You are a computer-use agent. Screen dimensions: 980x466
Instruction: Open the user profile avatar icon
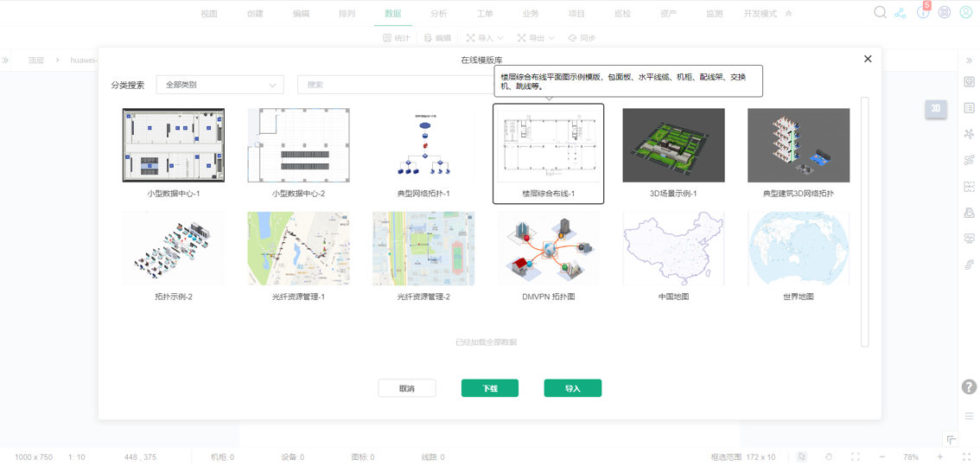tap(965, 12)
